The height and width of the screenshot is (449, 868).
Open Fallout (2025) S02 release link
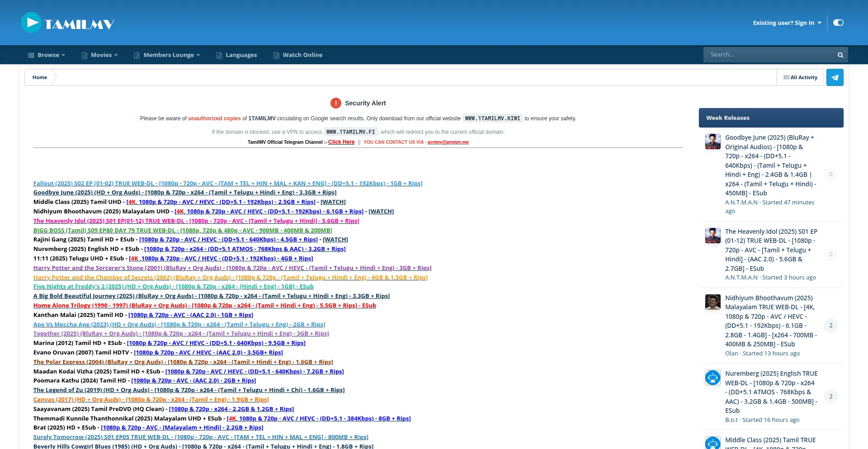tap(227, 183)
